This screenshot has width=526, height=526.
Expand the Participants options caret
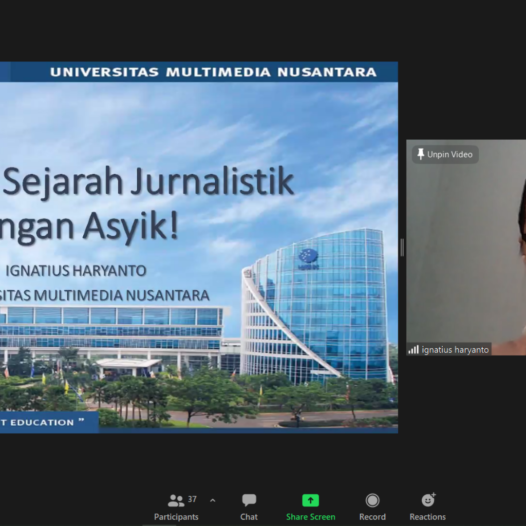(212, 501)
